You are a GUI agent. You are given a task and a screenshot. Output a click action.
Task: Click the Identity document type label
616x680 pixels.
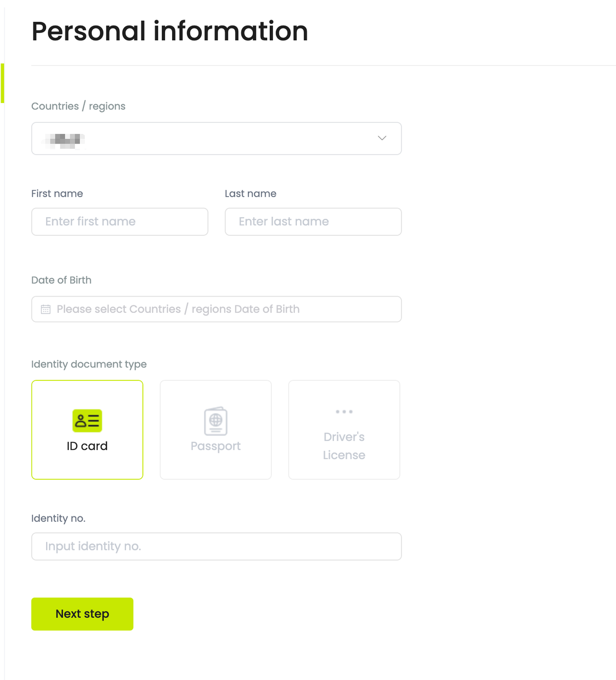tap(89, 364)
